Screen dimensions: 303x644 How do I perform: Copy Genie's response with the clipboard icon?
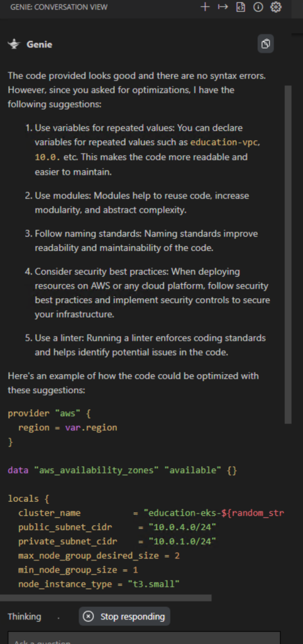(x=266, y=44)
